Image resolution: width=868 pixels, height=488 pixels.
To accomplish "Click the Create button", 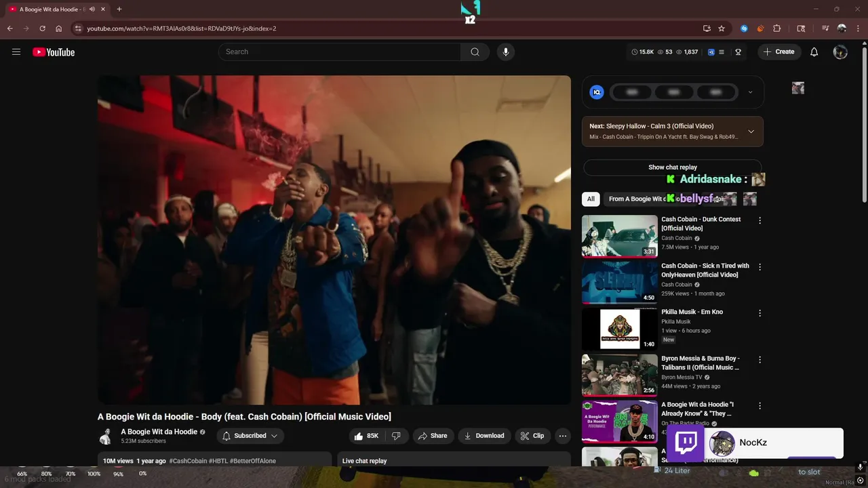I will [778, 52].
